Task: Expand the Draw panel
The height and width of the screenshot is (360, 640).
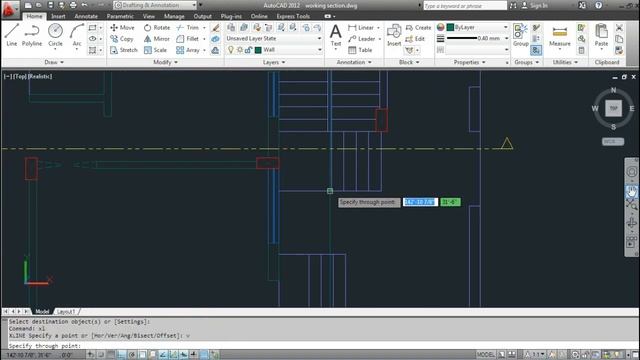Action: coord(54,62)
